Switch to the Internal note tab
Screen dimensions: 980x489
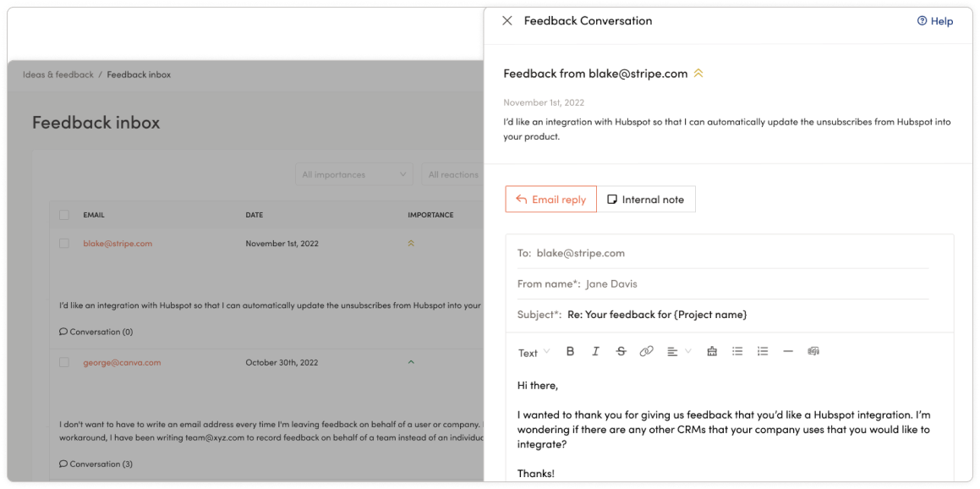pos(646,200)
